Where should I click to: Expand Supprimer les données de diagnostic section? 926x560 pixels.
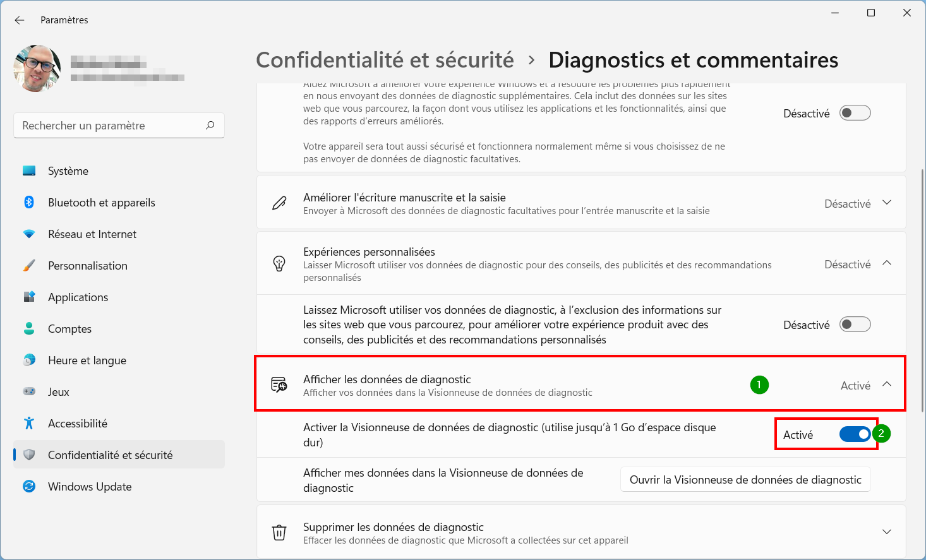click(x=887, y=532)
